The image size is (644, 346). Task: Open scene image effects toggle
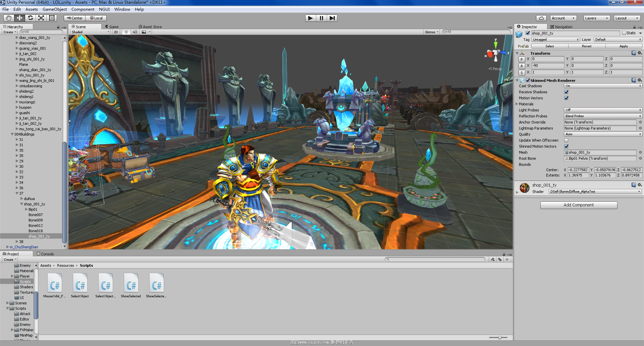pos(144,32)
